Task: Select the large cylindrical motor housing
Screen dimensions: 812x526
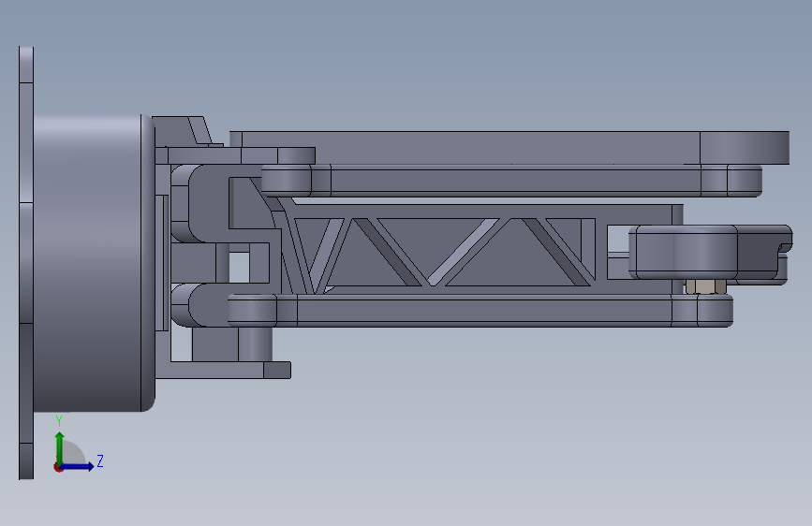Action: (94, 263)
